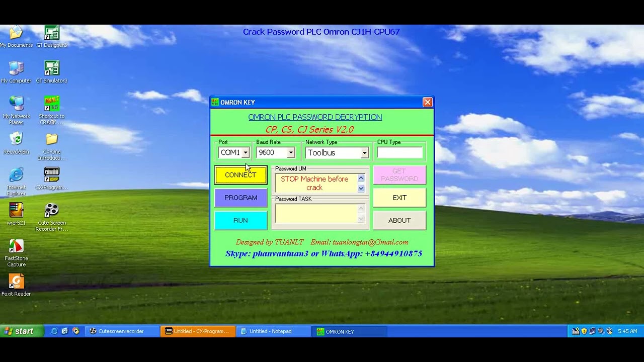Launch Internet Explorer desktop icon
The image size is (644, 362).
16,182
